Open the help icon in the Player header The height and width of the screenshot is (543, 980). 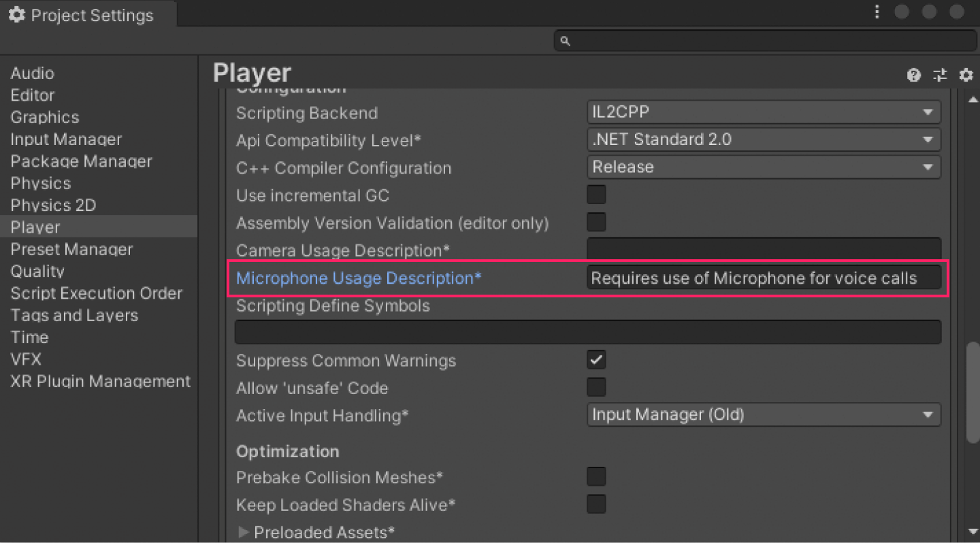point(913,75)
